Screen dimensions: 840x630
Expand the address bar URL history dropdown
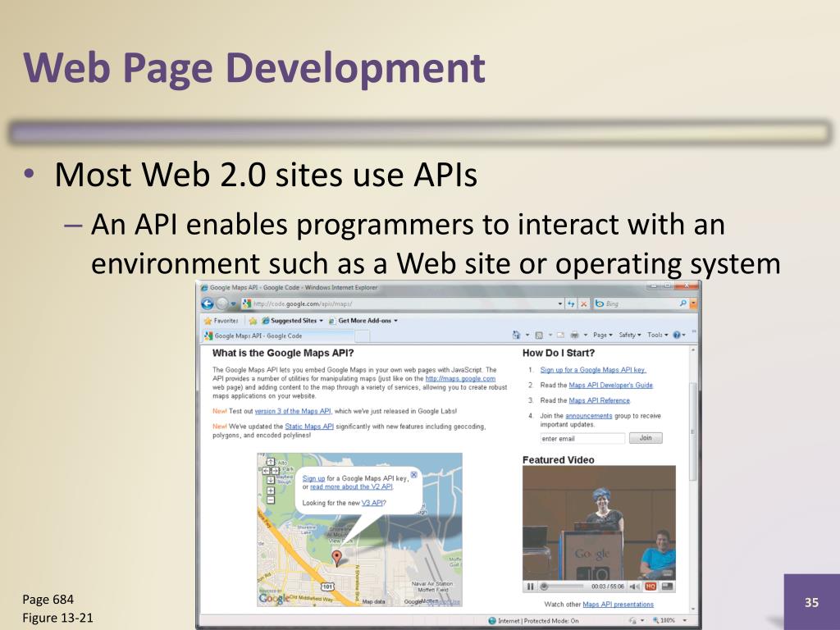(x=559, y=304)
